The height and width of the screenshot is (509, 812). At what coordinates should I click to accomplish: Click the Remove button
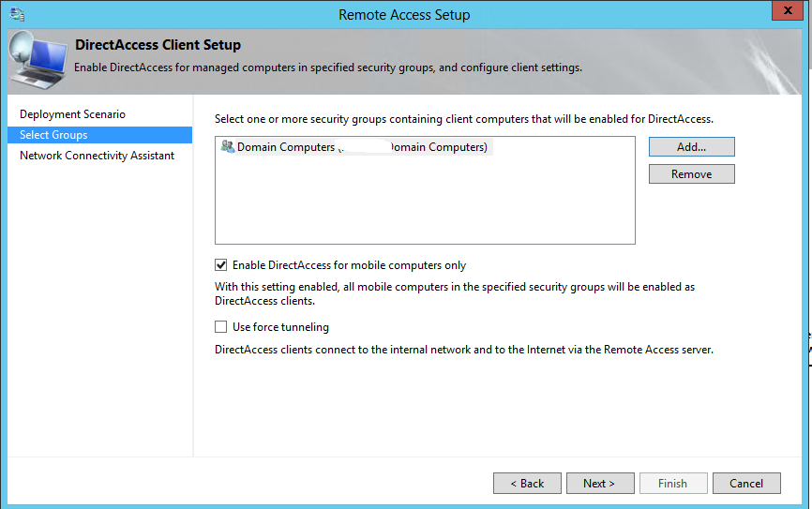pyautogui.click(x=691, y=174)
